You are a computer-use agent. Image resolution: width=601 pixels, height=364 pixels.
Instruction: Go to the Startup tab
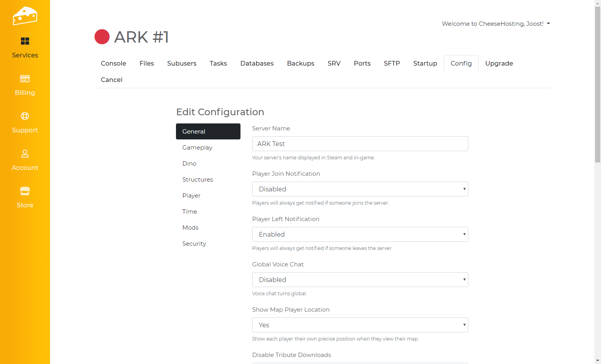click(x=425, y=63)
